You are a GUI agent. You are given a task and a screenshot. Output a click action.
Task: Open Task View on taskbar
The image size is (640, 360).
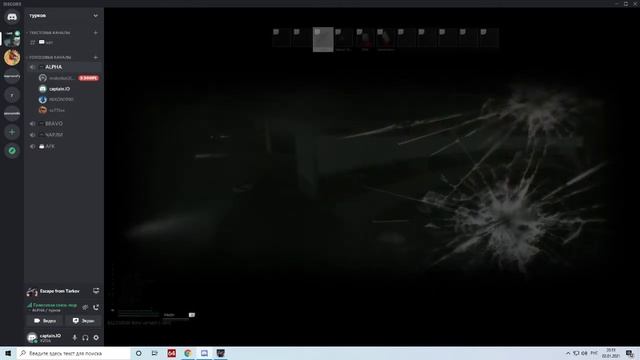pyautogui.click(x=155, y=353)
